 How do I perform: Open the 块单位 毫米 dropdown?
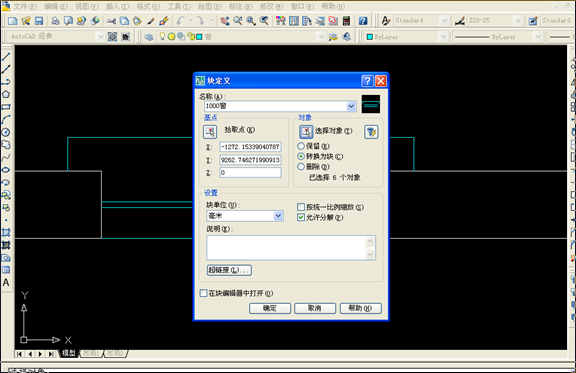278,216
